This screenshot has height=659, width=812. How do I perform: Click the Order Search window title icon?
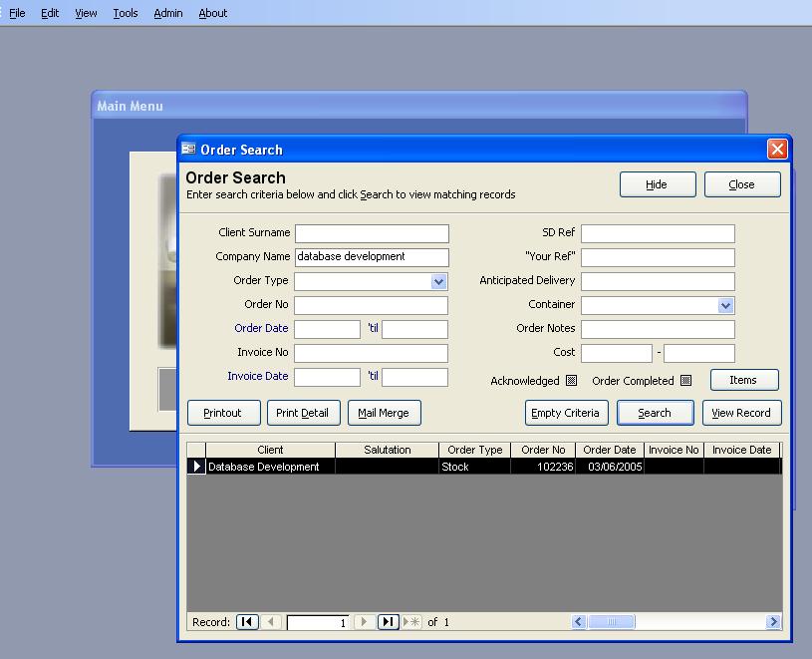pyautogui.click(x=188, y=150)
